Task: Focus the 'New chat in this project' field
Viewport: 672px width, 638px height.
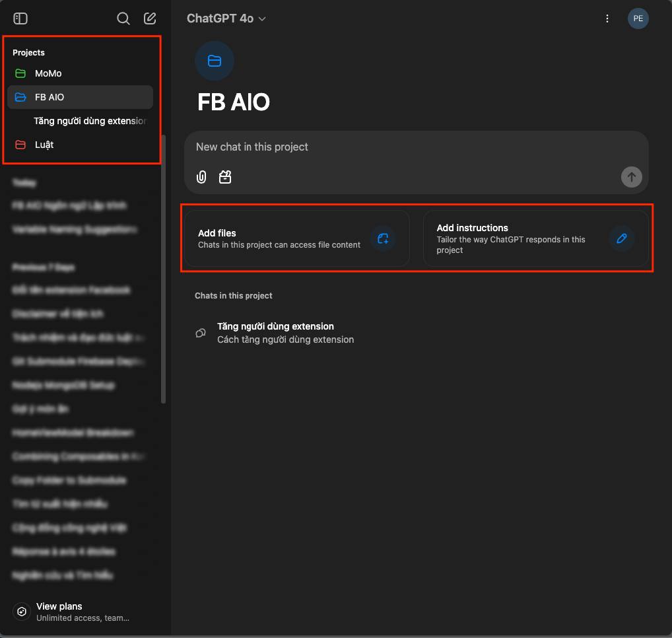Action: pyautogui.click(x=416, y=147)
